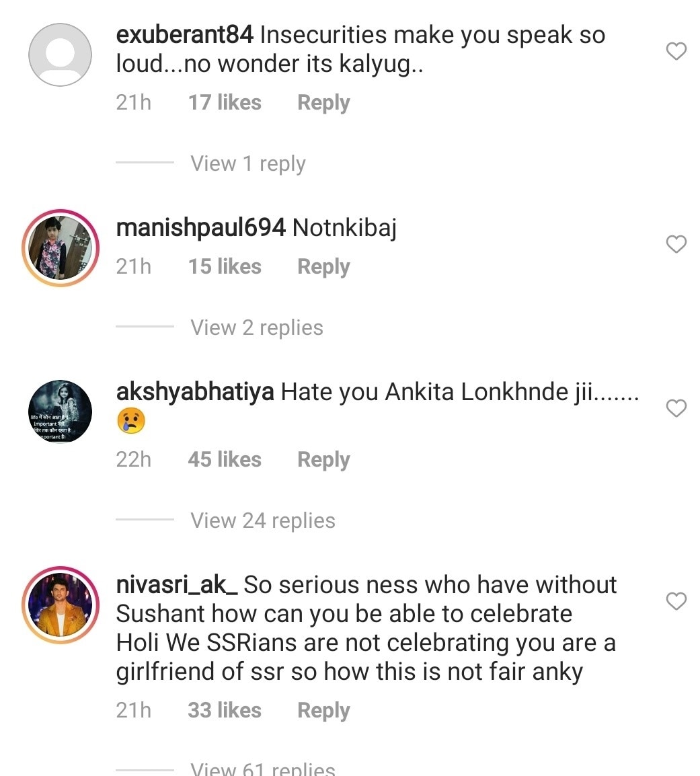The width and height of the screenshot is (700, 776).
Task: Reply to nivasri_ak_'s comment
Action: [x=323, y=711]
